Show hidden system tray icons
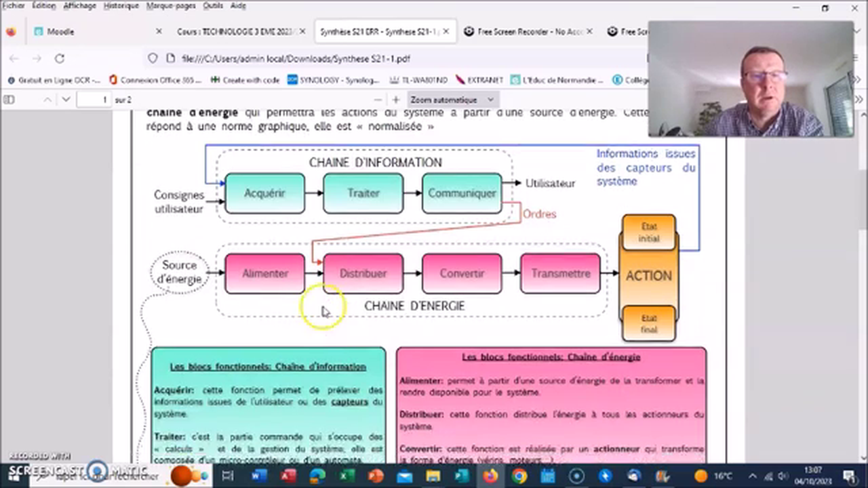This screenshot has height=488, width=868. pos(753,476)
